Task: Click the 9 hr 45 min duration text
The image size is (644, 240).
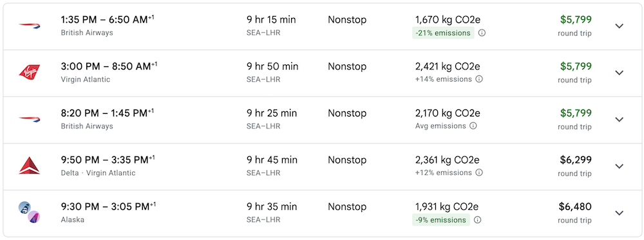Action: point(272,160)
